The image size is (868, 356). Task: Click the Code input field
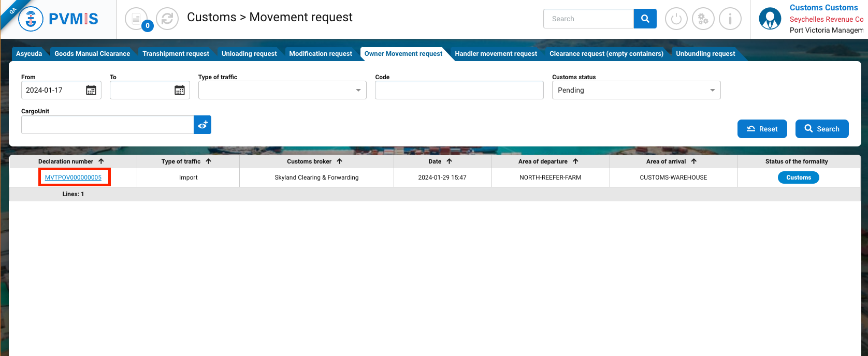459,90
